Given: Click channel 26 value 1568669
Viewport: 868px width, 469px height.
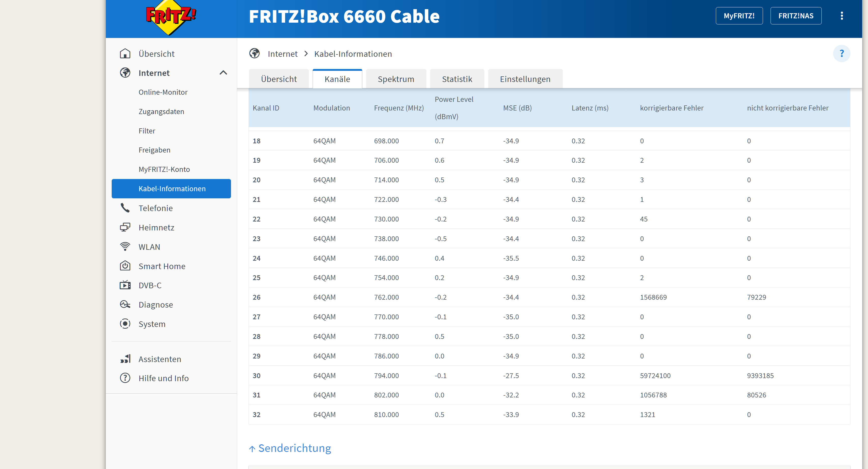Looking at the screenshot, I should pyautogui.click(x=653, y=297).
